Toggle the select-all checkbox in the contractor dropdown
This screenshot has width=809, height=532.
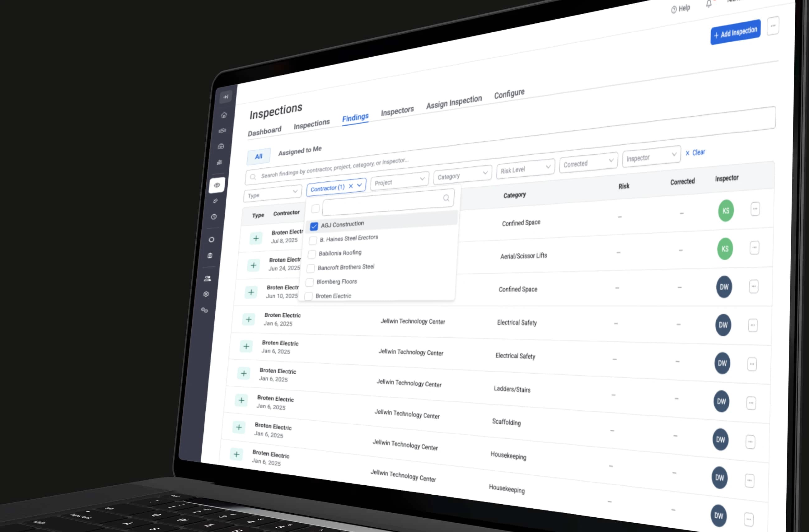[x=316, y=208]
